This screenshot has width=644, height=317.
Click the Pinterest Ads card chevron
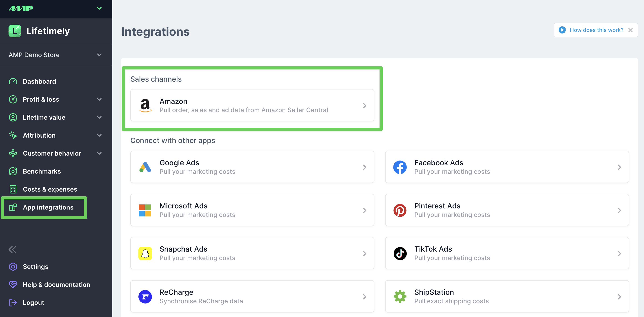click(x=619, y=210)
